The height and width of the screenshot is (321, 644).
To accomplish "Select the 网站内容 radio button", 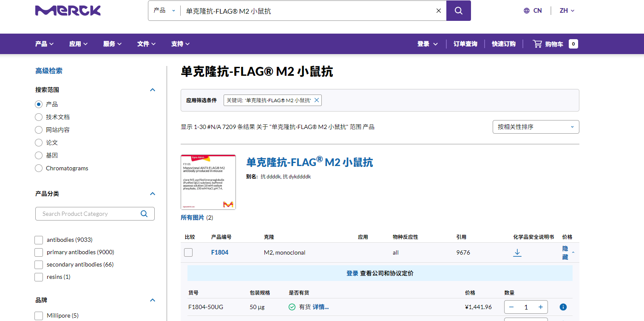I will pyautogui.click(x=39, y=130).
